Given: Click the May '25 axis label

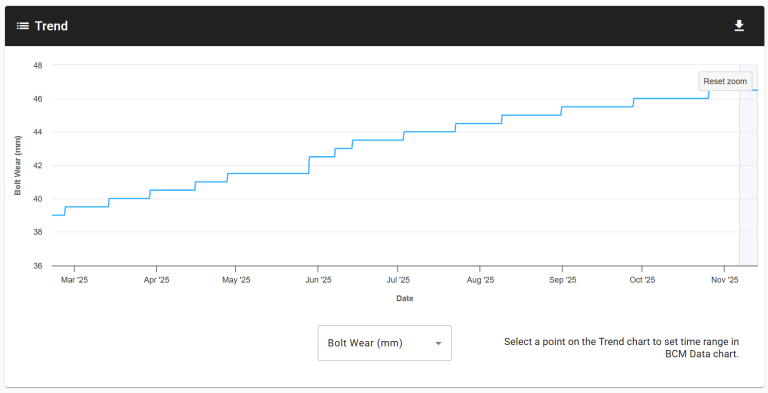Looking at the screenshot, I should (x=236, y=280).
